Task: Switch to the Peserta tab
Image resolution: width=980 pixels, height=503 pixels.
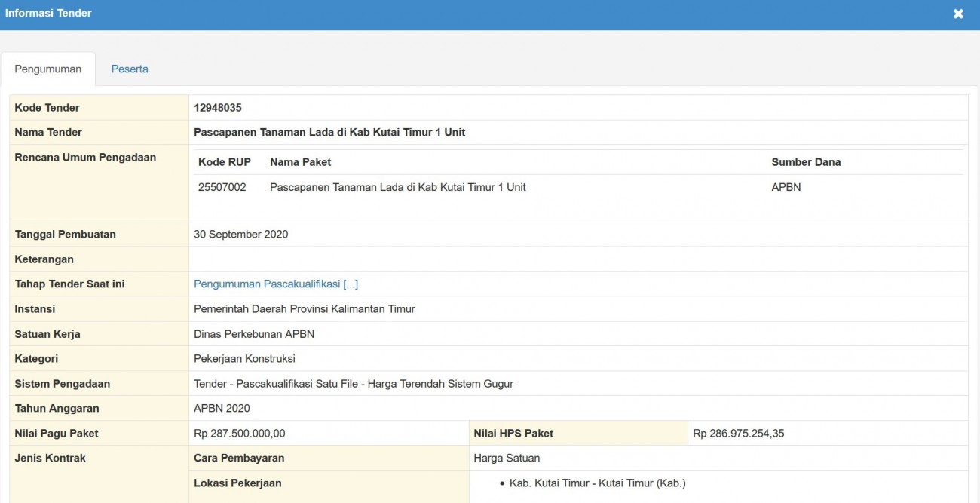Action: pos(130,69)
